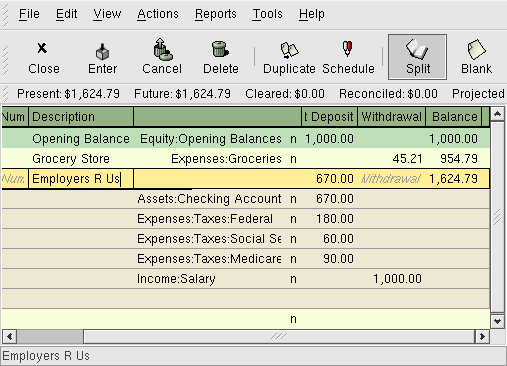
Task: Click the Reconciled: $0.00 summary
Action: (388, 94)
